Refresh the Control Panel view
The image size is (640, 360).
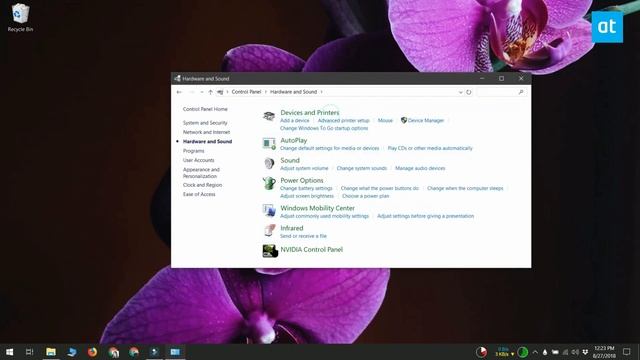(x=469, y=92)
